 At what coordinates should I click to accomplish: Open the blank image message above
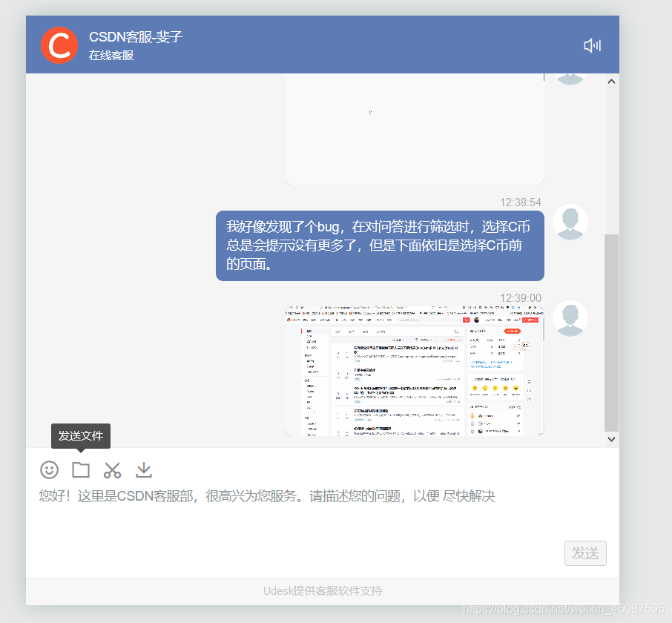pos(415,128)
